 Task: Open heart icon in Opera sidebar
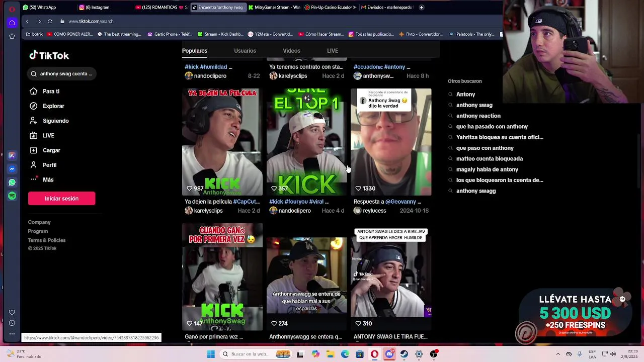click(12, 312)
